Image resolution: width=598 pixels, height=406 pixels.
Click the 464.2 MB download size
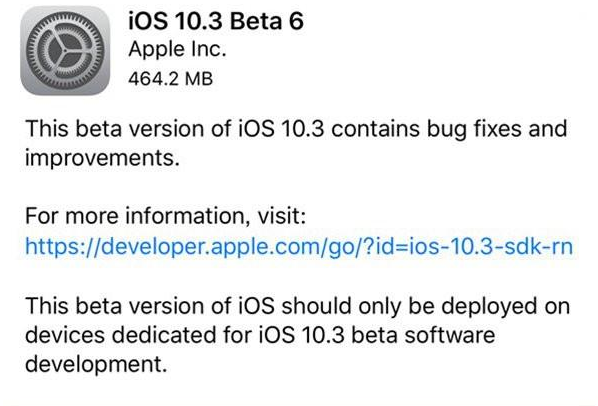tap(170, 79)
